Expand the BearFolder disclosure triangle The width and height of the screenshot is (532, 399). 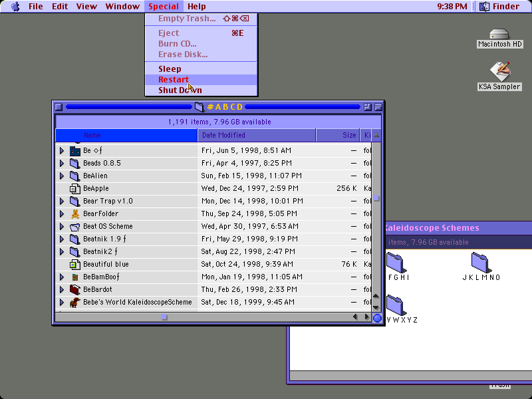tap(62, 213)
